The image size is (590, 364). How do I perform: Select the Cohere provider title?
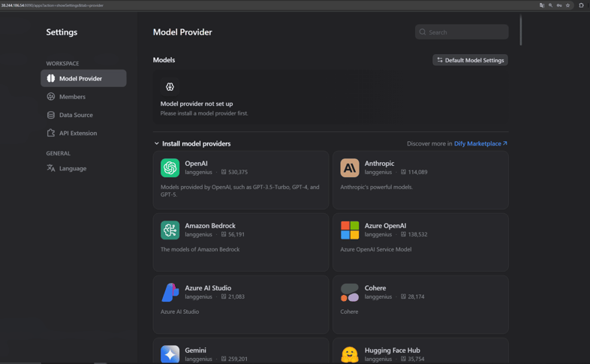(375, 288)
